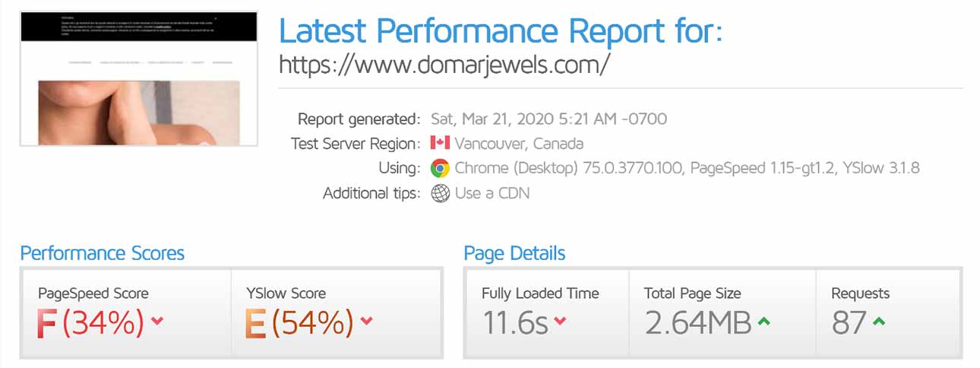The image size is (980, 368).
Task: Click the green arrow beside Requests count
Action: coord(879,322)
